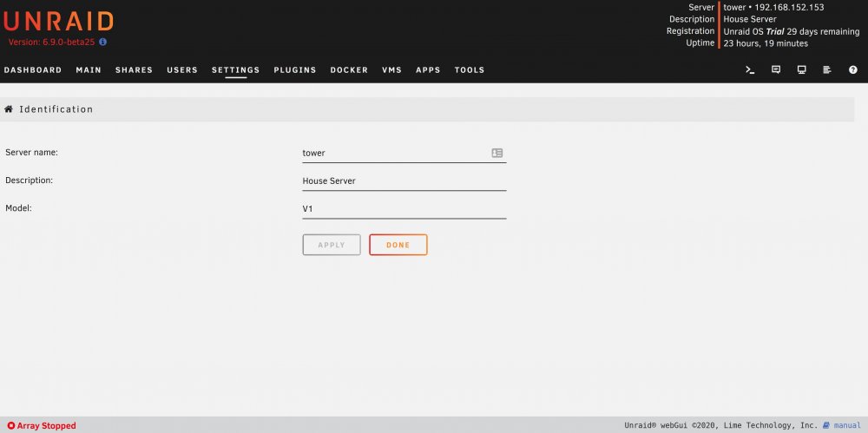Click the red Array Stopped status icon
Screen dimensions: 868x433
[11, 426]
